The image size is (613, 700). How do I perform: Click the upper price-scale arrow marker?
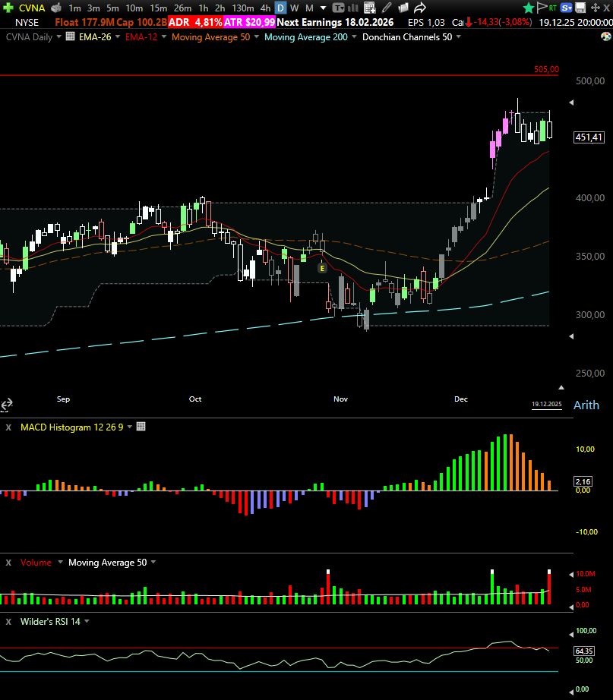pyautogui.click(x=571, y=102)
